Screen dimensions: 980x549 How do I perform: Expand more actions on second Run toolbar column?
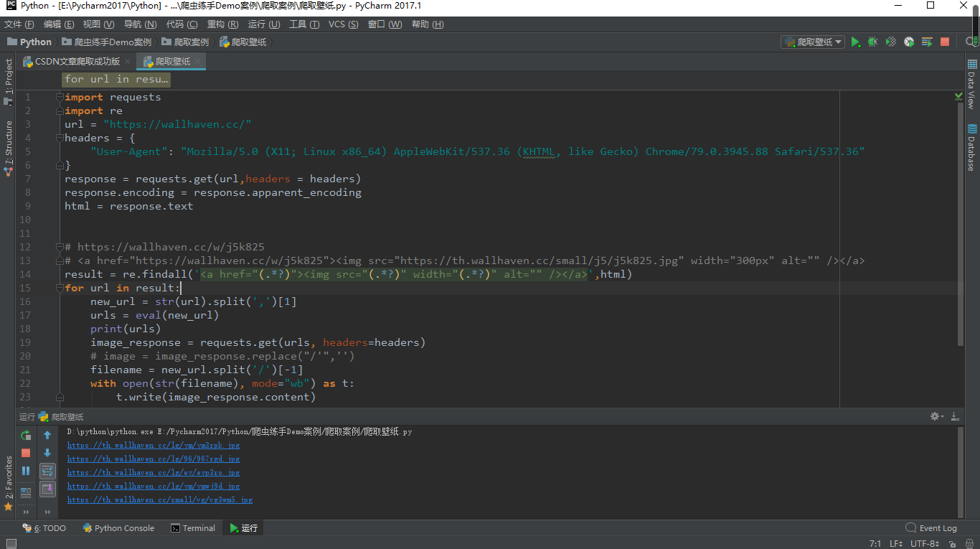click(47, 512)
